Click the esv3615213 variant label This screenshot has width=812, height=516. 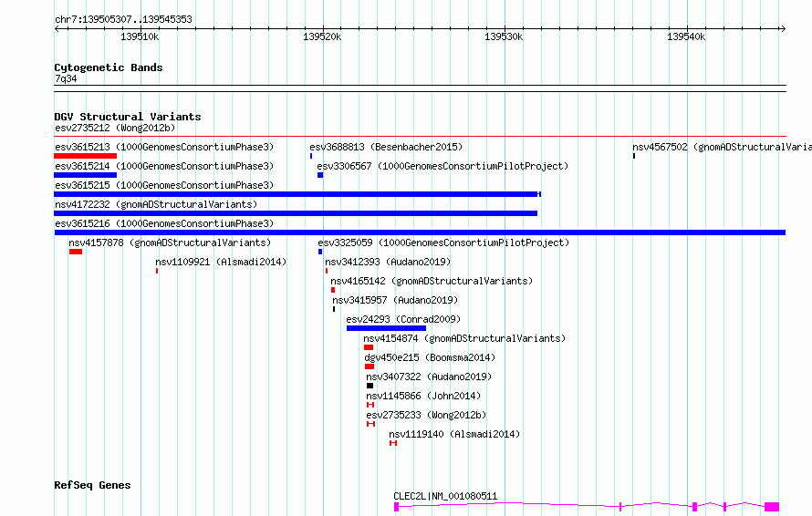164,147
